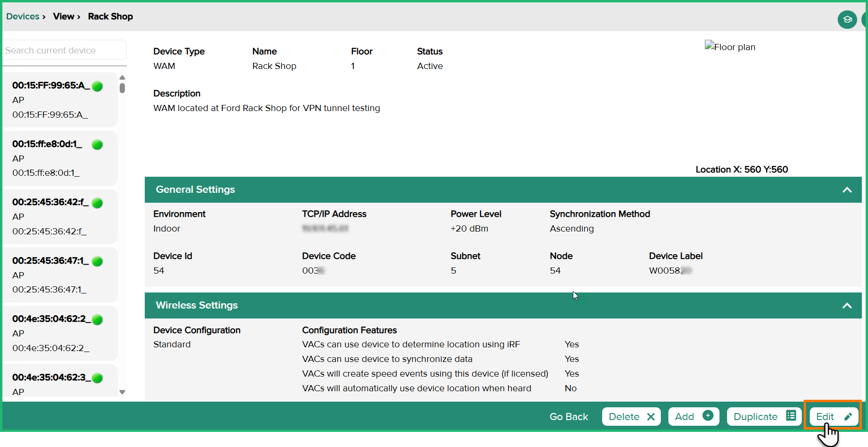Click the graduation cap help icon

coord(847,20)
